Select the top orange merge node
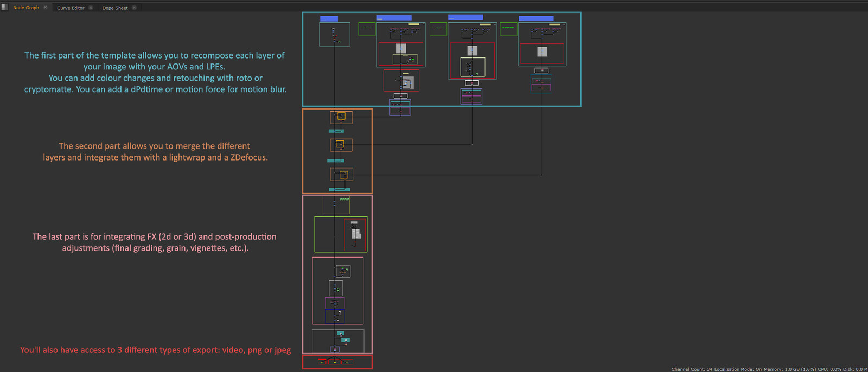This screenshot has height=372, width=868. (x=341, y=117)
